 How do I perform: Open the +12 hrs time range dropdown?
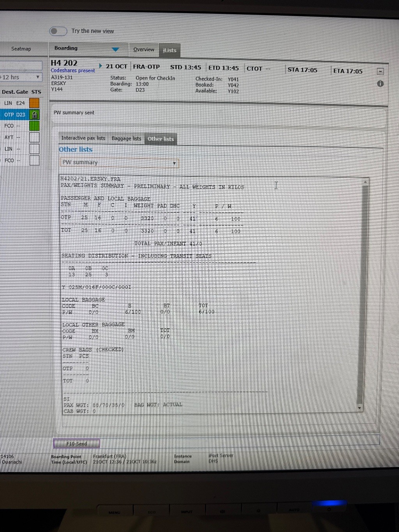point(37,77)
